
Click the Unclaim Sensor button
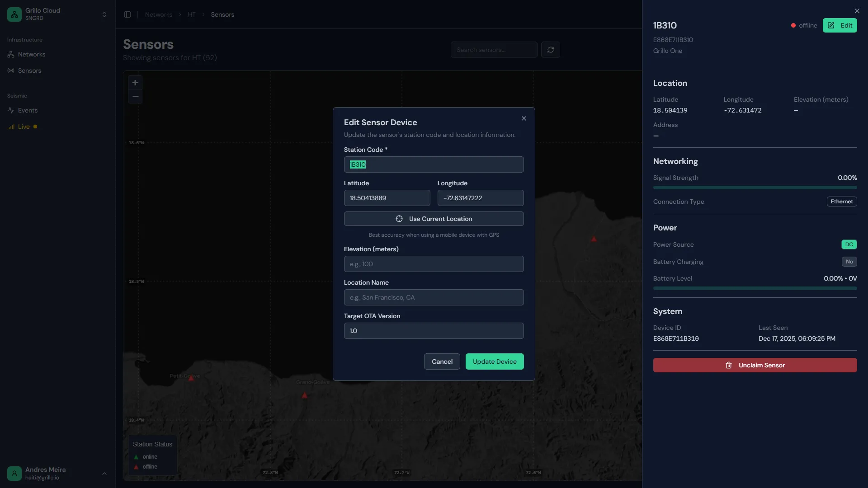[755, 365]
